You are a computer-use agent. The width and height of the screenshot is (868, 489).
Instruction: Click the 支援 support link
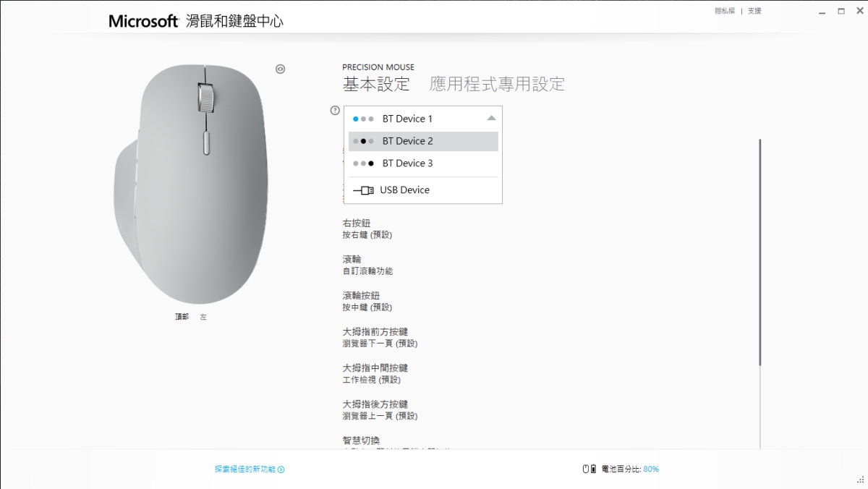(x=754, y=11)
